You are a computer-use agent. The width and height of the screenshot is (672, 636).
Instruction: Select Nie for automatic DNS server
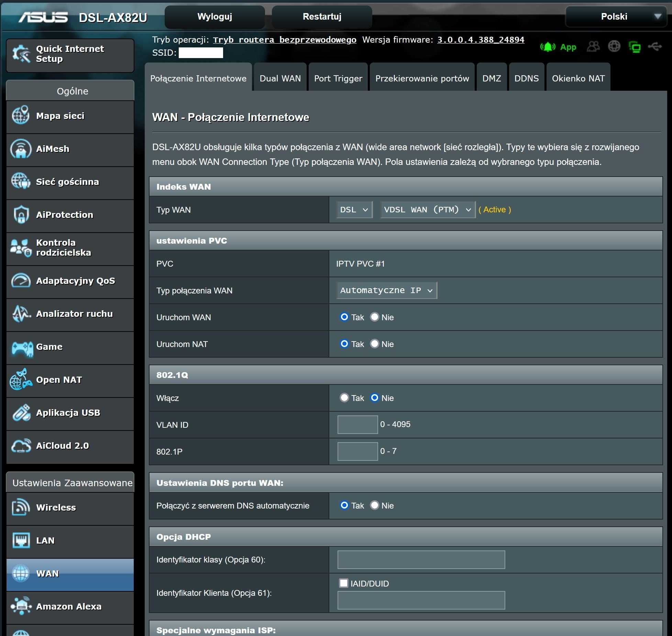374,505
